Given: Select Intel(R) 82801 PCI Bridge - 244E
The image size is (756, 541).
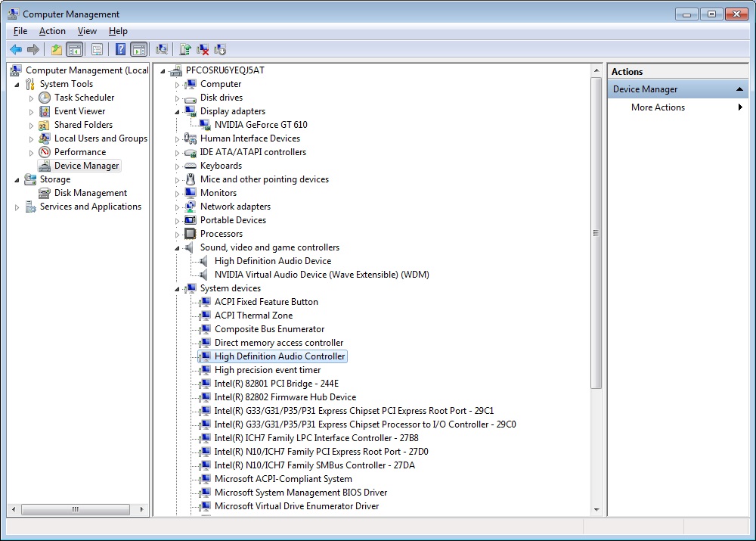Looking at the screenshot, I should pos(276,384).
